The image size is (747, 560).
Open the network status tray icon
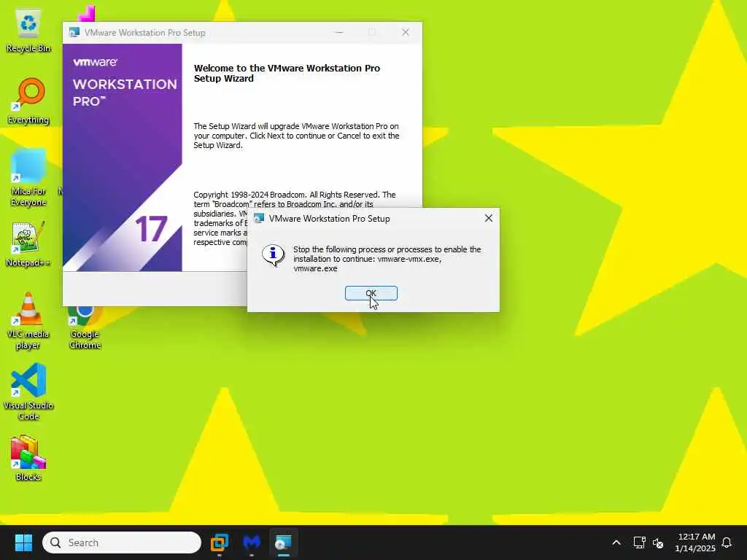639,542
